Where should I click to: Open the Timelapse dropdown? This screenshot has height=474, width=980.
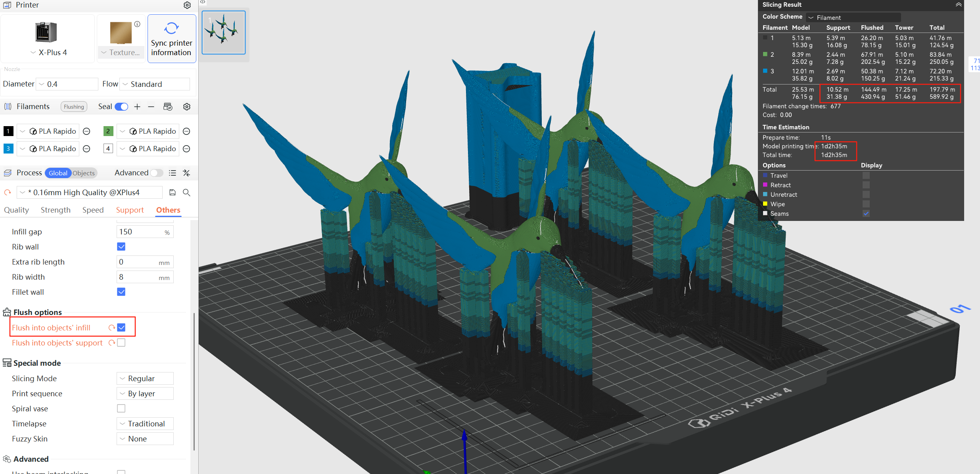coord(145,424)
